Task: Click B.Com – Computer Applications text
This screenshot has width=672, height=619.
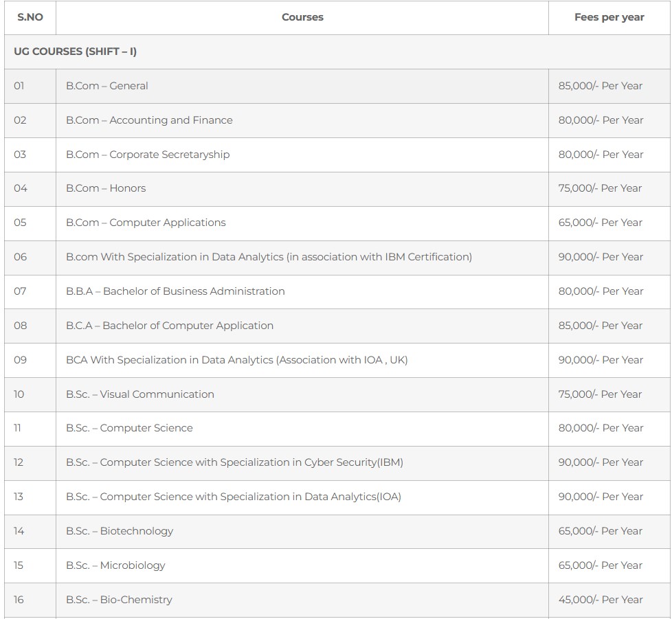Action: click(146, 223)
